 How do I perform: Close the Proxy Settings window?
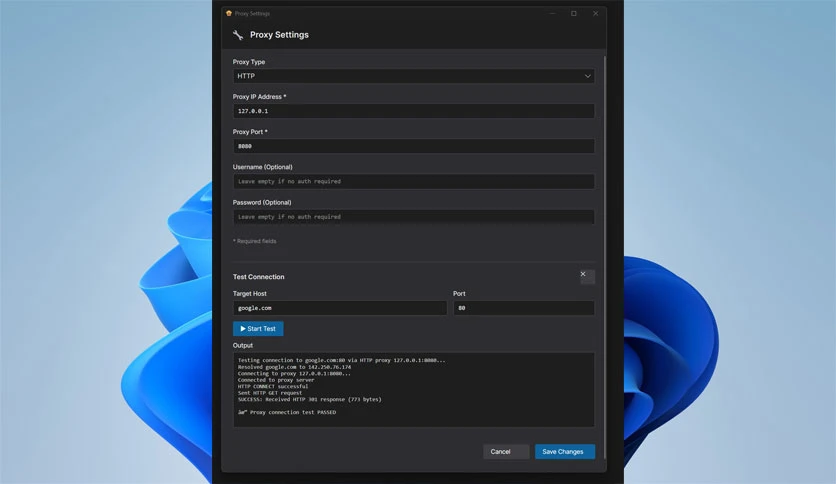(x=596, y=13)
